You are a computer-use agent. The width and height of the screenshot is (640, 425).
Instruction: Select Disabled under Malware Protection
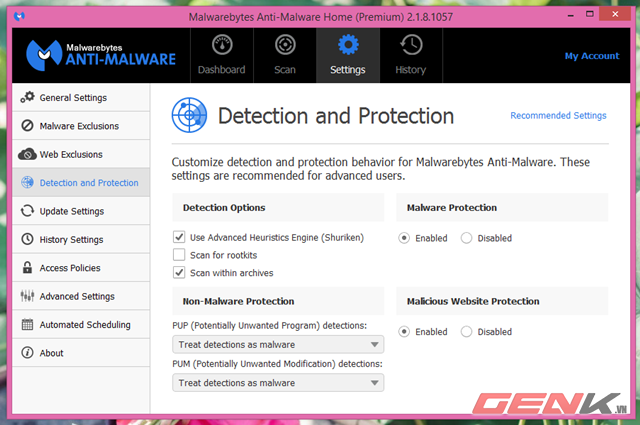pyautogui.click(x=467, y=238)
